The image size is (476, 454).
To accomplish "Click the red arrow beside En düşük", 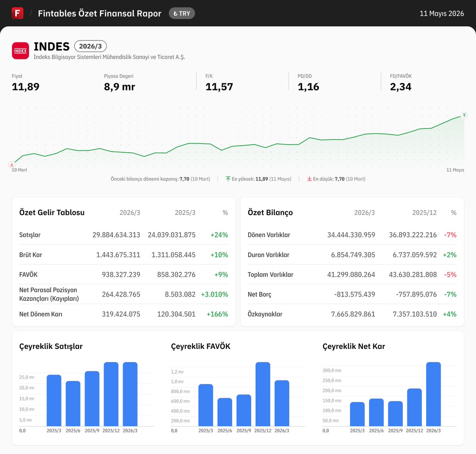I will pyautogui.click(x=309, y=179).
